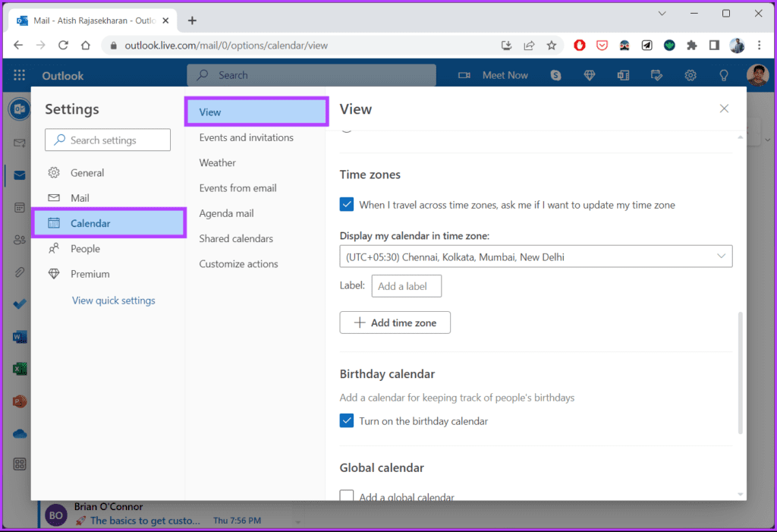Open the Chrome three-dot menu

(x=759, y=46)
